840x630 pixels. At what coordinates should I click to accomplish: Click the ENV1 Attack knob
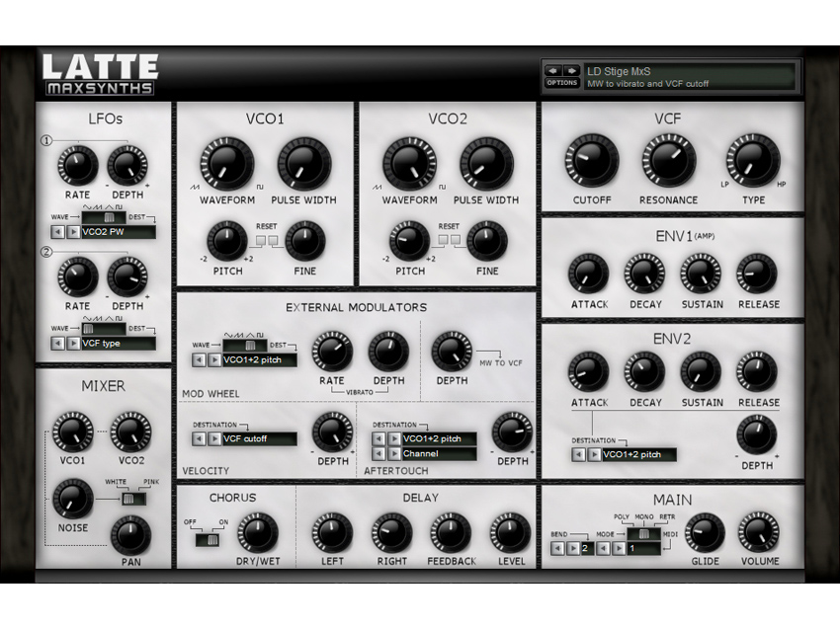pos(589,275)
